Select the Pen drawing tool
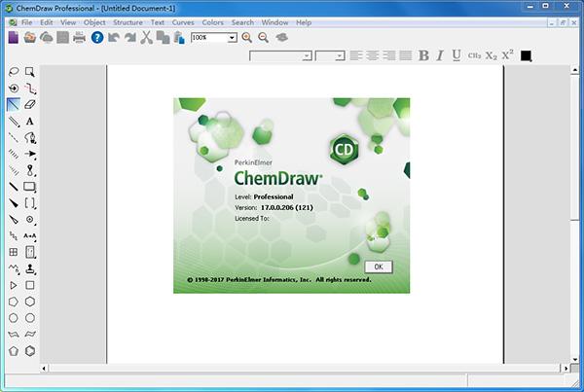 pyautogui.click(x=30, y=137)
